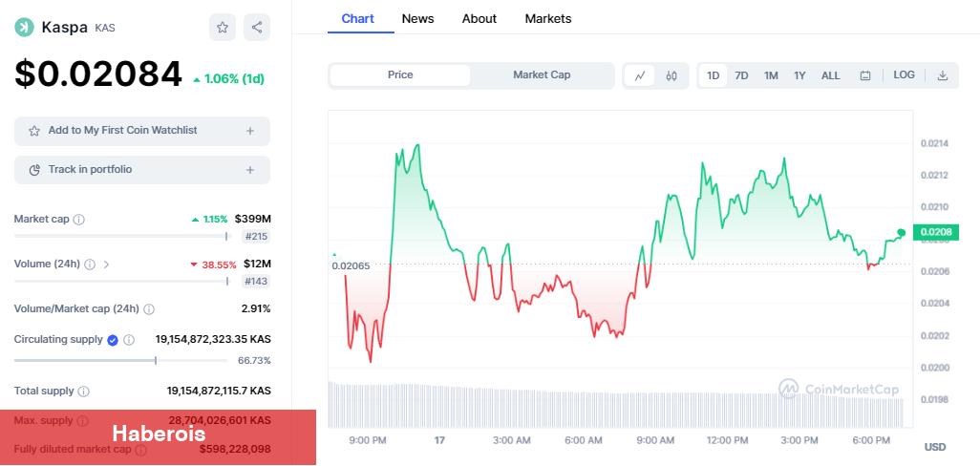Click the plus icon on Add to Watchlist
Image resolution: width=980 pixels, height=466 pixels.
(250, 131)
